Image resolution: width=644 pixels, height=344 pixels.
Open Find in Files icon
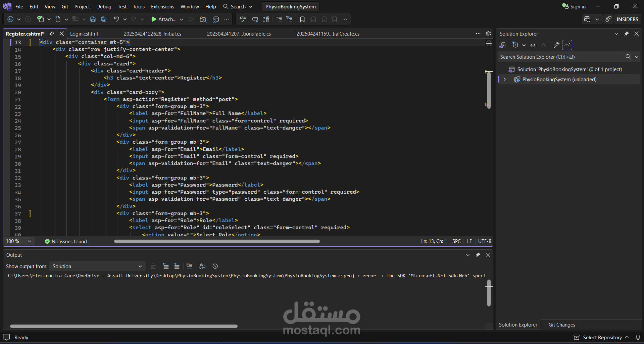203,19
